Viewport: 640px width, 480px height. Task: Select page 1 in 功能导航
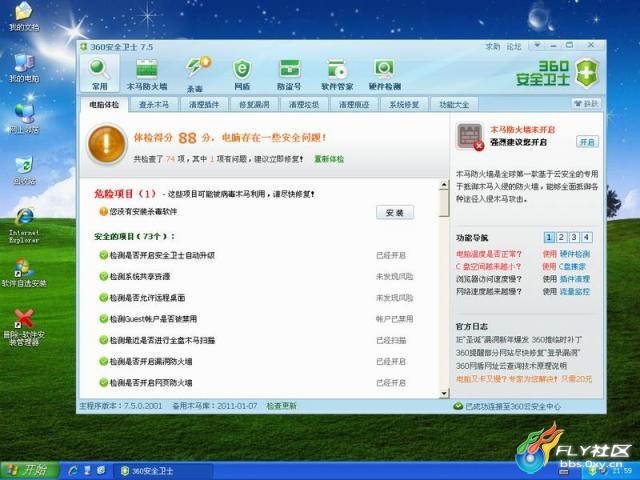click(x=549, y=237)
